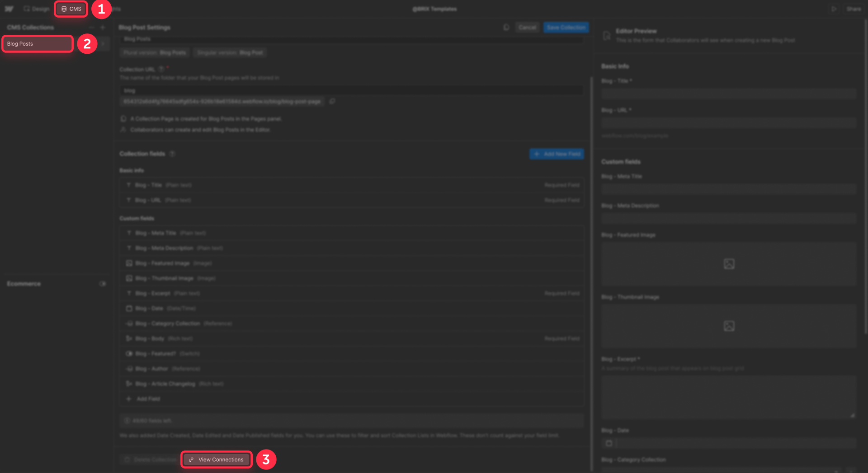Expand the Ecommerce section

[103, 284]
